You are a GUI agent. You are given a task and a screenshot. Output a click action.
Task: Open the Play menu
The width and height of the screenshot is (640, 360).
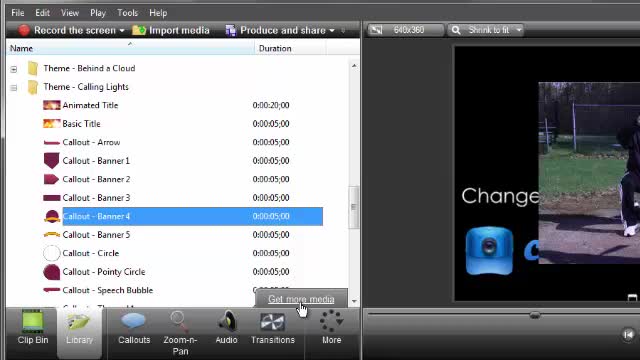point(98,13)
